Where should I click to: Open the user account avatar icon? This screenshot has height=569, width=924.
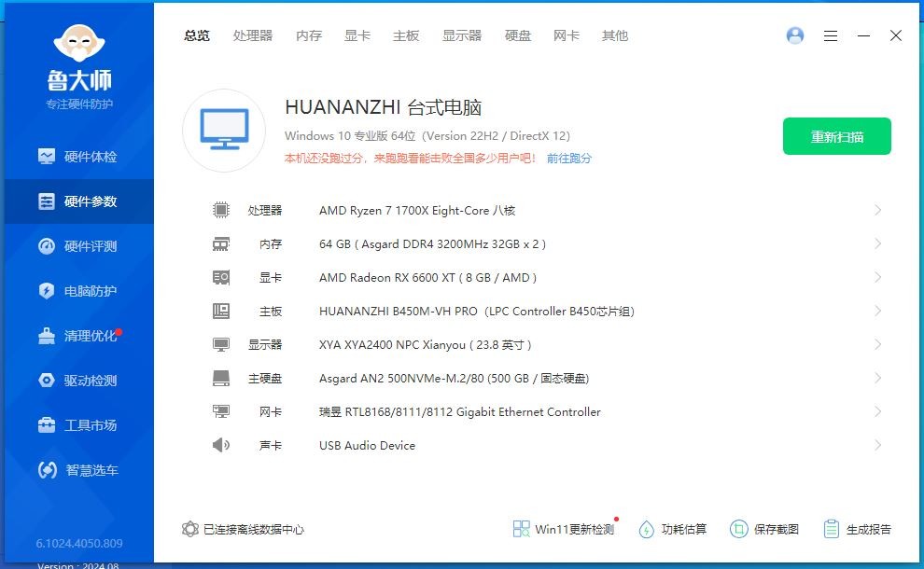795,36
